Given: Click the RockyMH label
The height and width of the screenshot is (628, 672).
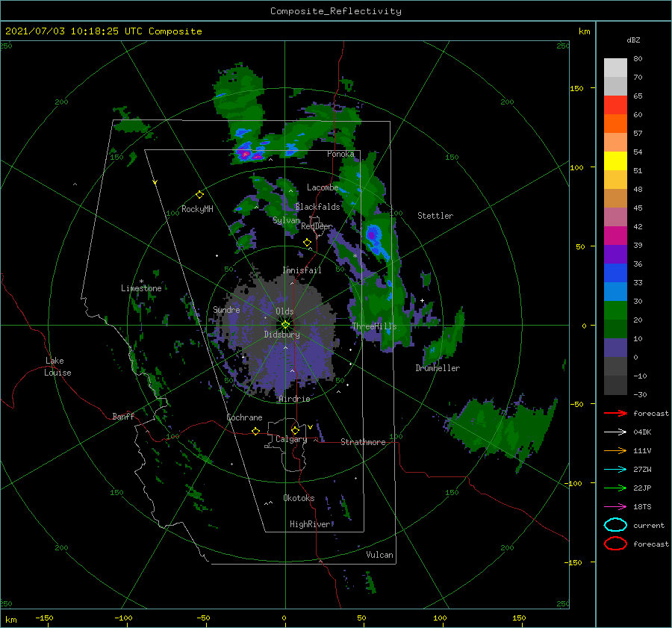Looking at the screenshot, I should tap(197, 209).
